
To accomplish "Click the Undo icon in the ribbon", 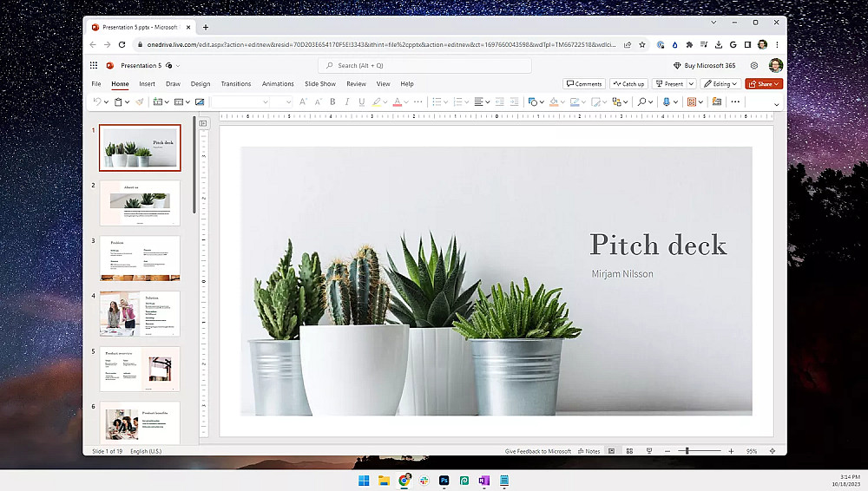I will 96,101.
